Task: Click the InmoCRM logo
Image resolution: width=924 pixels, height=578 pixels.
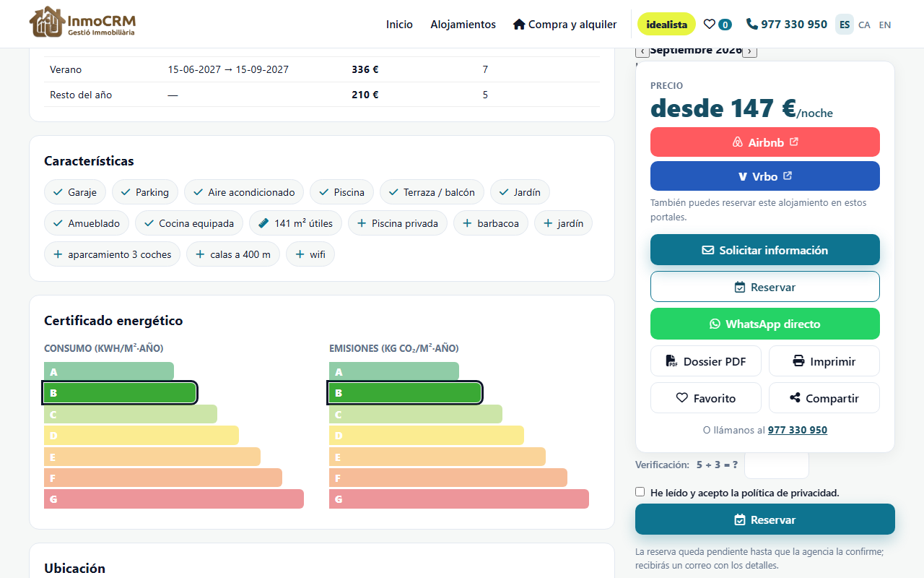Action: 82,23
